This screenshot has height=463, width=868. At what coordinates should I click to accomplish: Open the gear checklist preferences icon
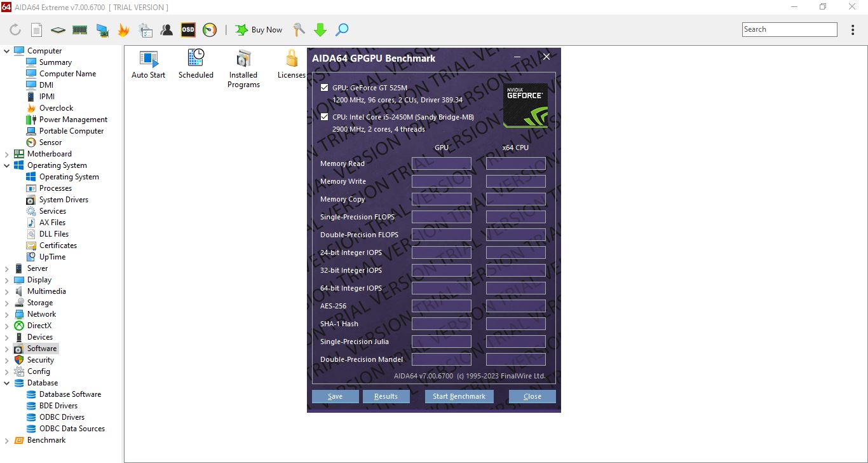146,30
